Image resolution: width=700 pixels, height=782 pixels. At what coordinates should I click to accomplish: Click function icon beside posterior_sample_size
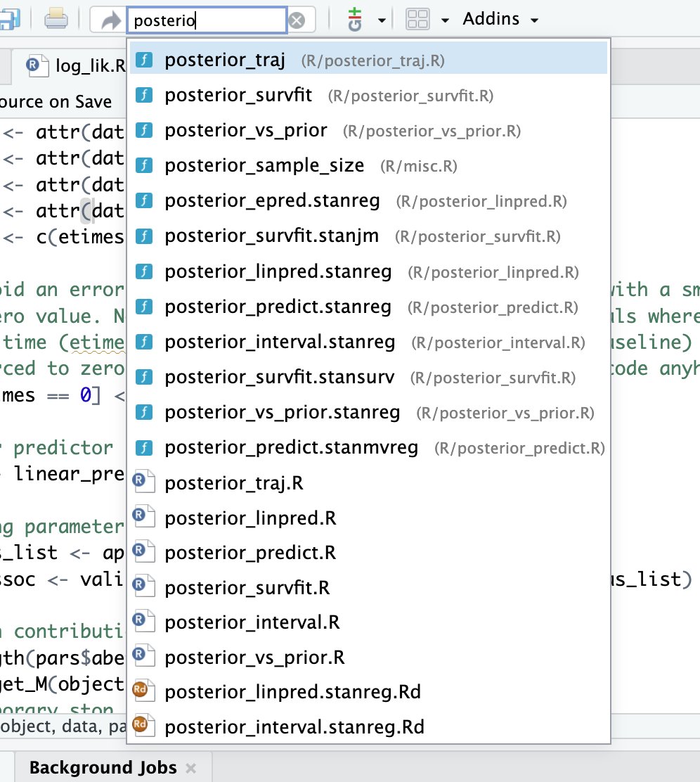[x=144, y=165]
